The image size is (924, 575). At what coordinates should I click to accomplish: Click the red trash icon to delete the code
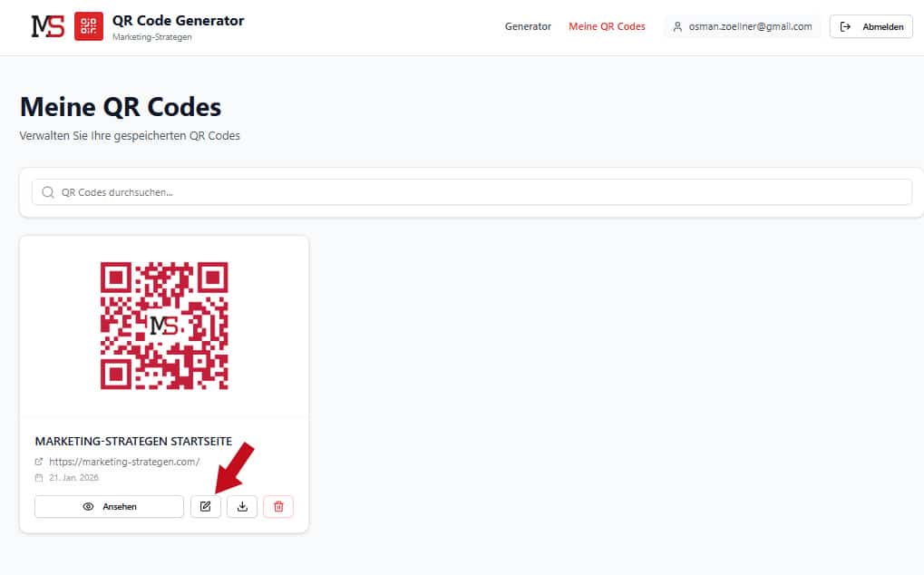pyautogui.click(x=277, y=506)
